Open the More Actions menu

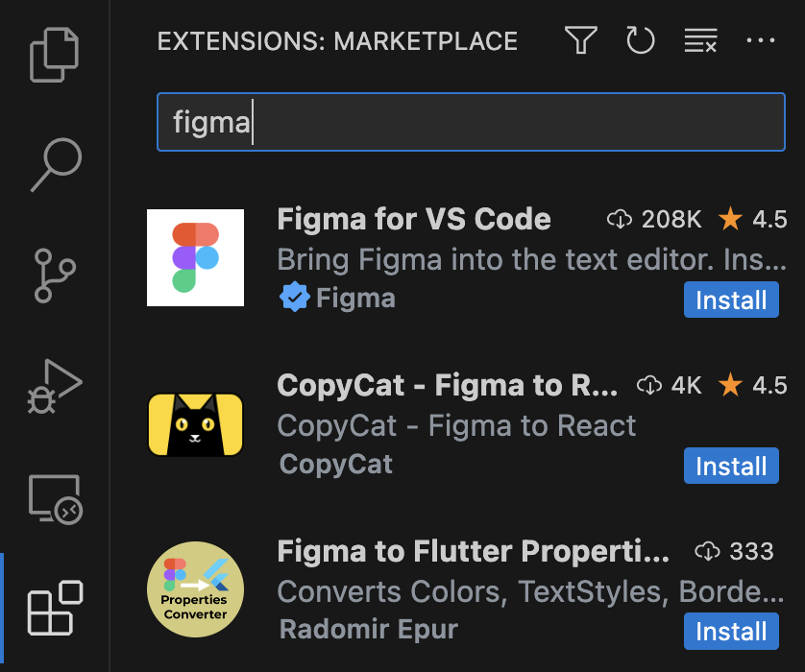point(761,41)
